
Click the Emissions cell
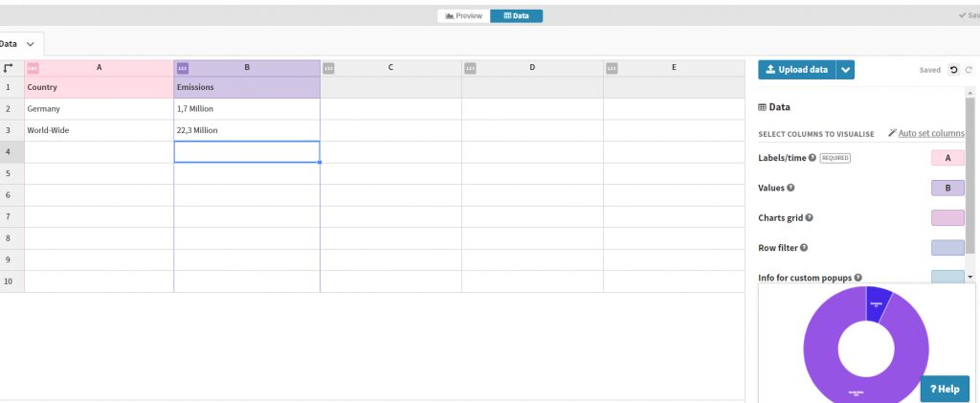(x=247, y=87)
